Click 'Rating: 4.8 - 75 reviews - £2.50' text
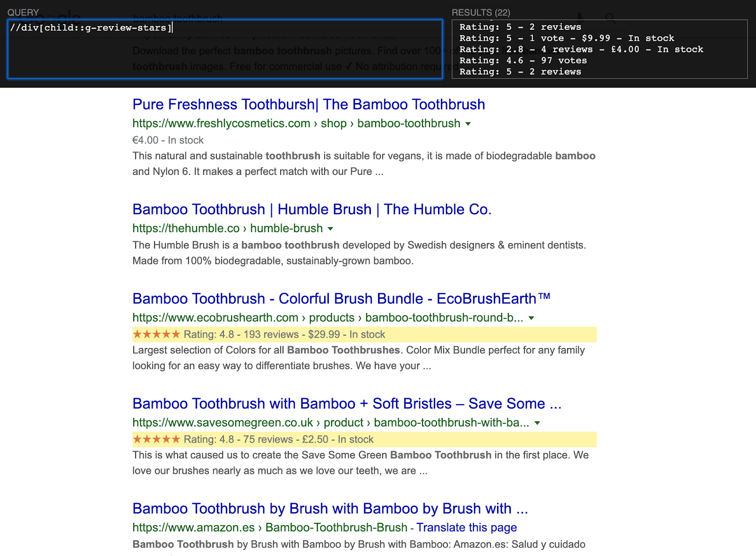Viewport: 756px width, 556px height. point(256,439)
